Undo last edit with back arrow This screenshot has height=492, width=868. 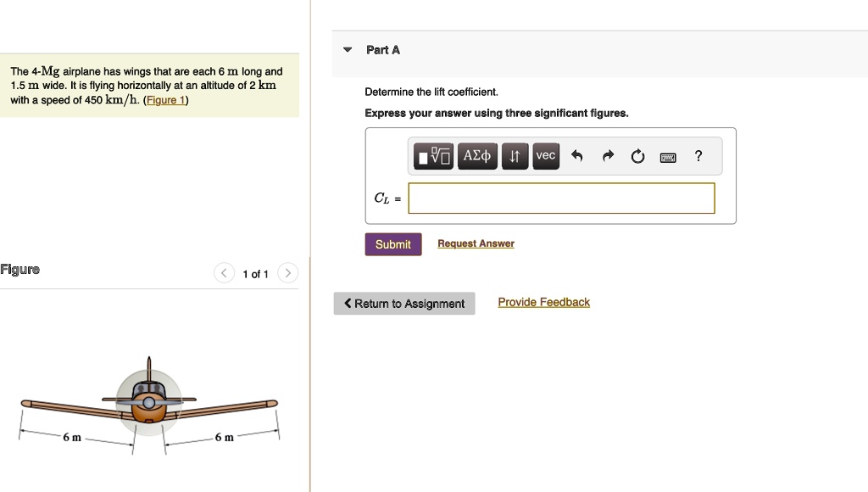(x=576, y=156)
